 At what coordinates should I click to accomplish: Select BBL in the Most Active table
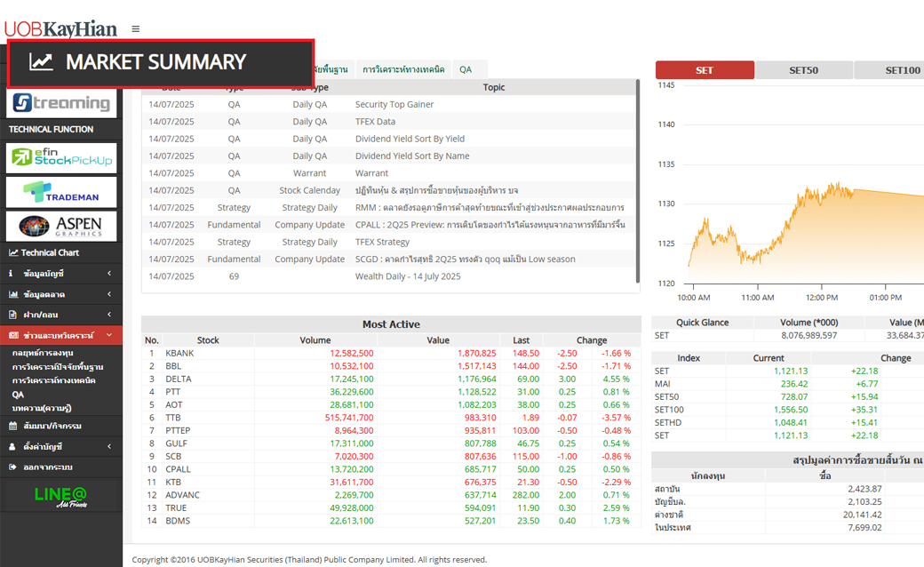[173, 366]
